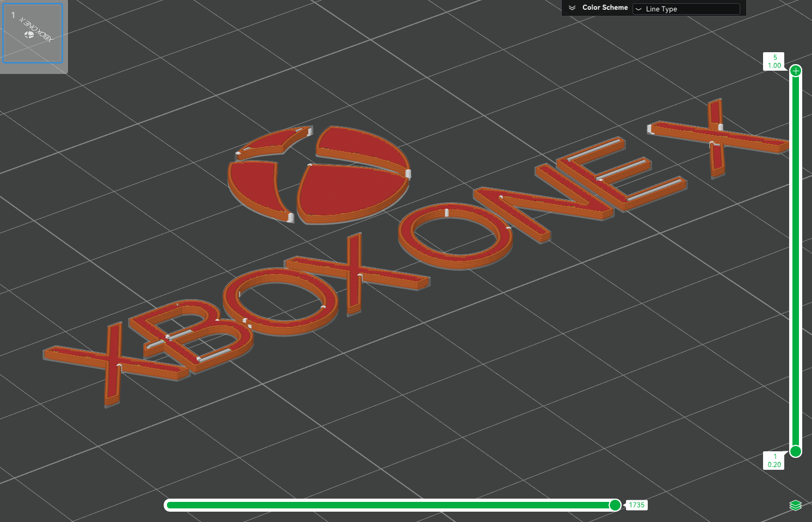This screenshot has width=812, height=522.
Task: Click the layers stack icon in corner
Action: coord(795,506)
